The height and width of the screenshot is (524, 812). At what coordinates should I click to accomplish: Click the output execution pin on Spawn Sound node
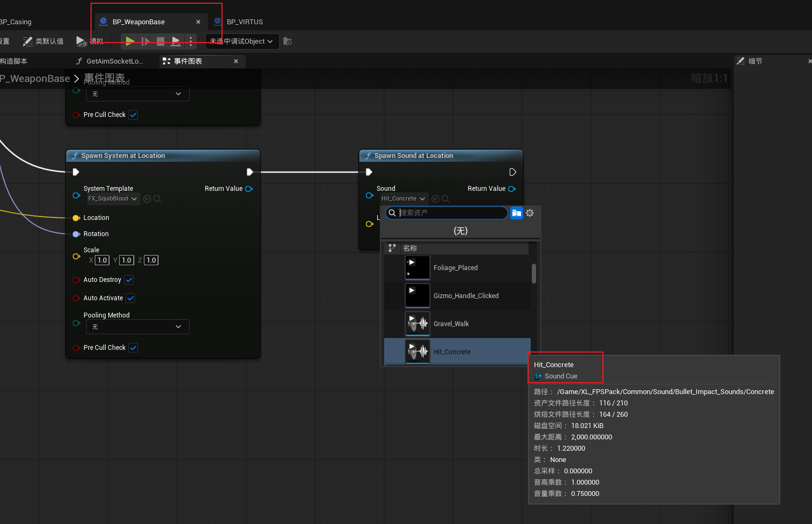click(x=513, y=172)
